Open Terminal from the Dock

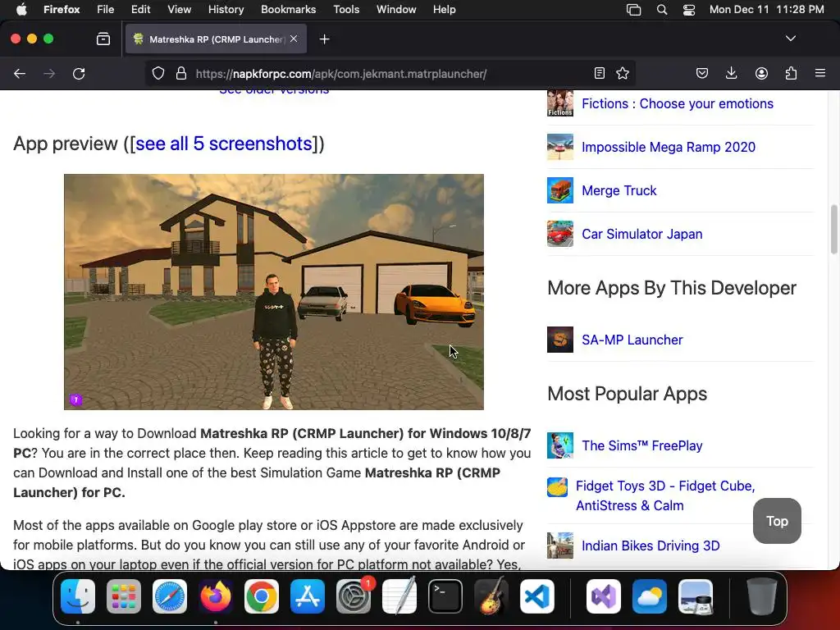(445, 596)
